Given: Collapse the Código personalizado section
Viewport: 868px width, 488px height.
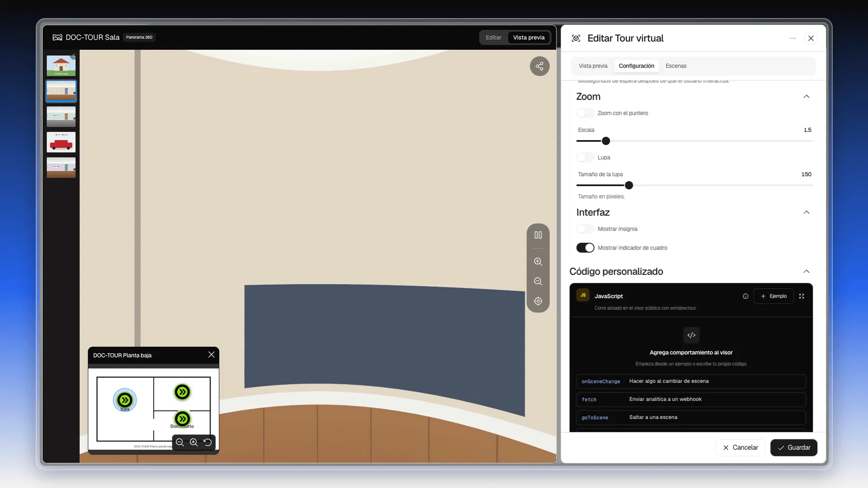Looking at the screenshot, I should pos(806,272).
